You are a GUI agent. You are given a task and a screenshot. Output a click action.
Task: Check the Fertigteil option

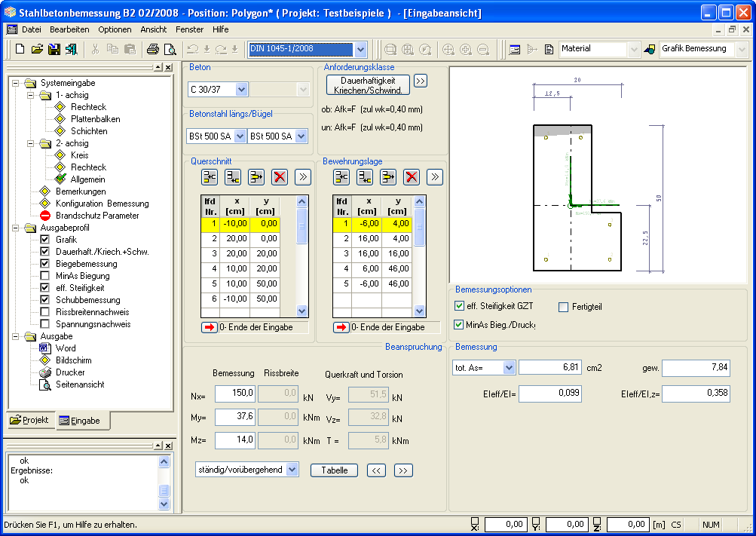[563, 307]
